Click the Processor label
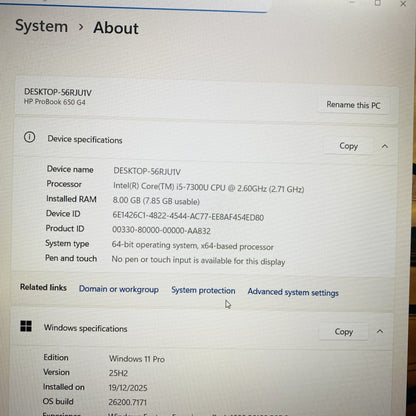The image size is (416, 416). click(x=64, y=184)
